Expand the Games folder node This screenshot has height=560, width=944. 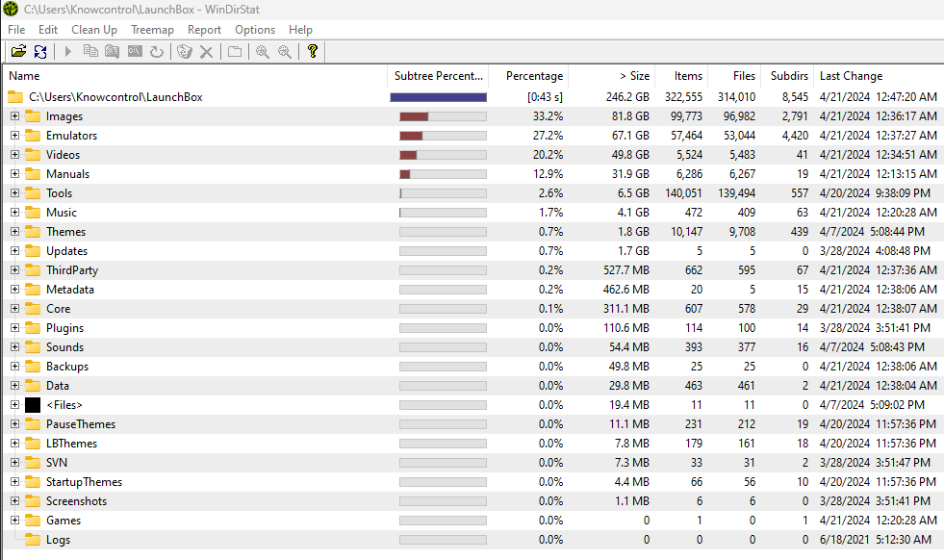click(x=15, y=521)
